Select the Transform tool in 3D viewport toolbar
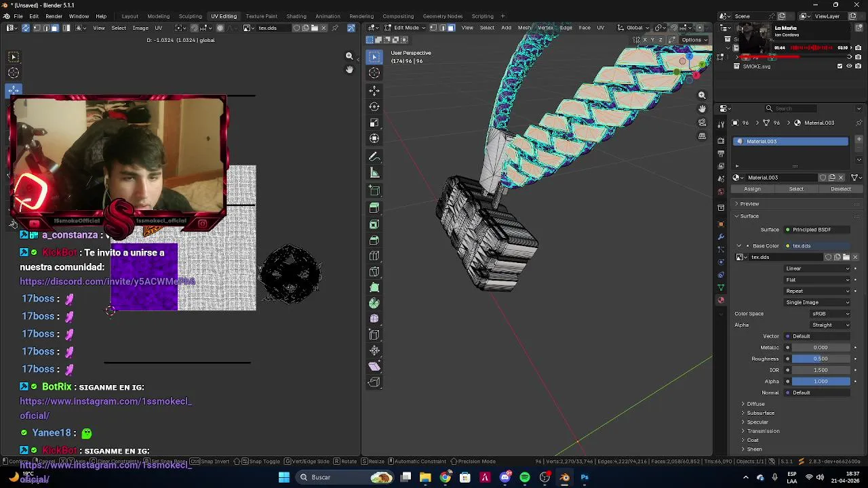868x488 pixels. (x=374, y=138)
